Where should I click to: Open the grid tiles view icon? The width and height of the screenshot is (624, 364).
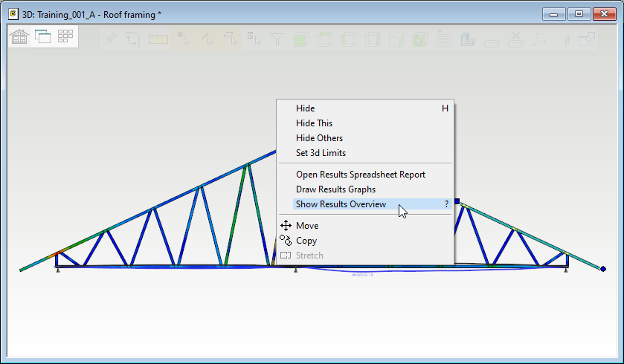65,36
